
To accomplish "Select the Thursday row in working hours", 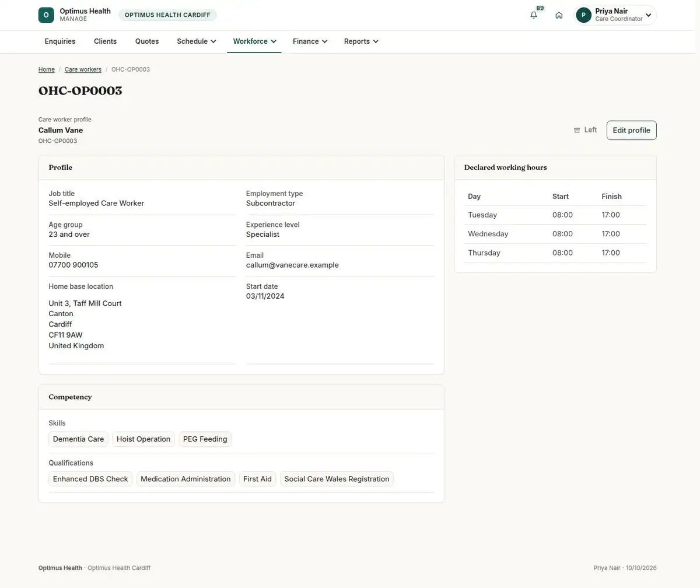I will point(555,253).
